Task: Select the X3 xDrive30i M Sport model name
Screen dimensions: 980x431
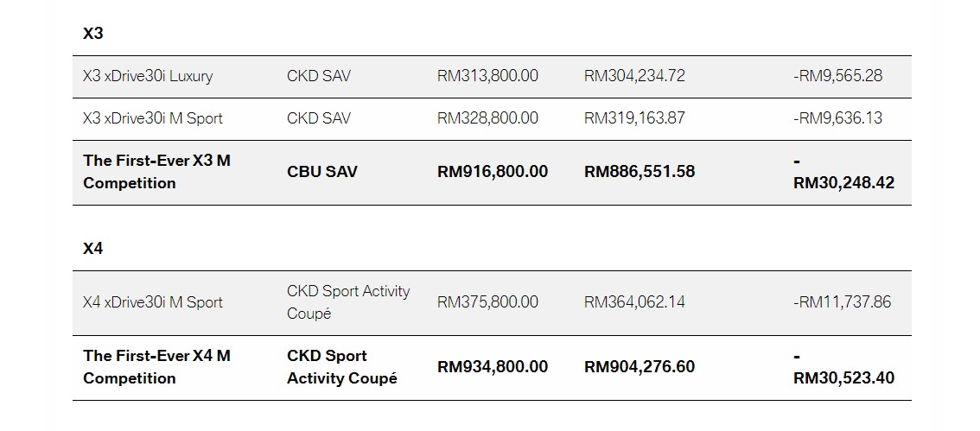Action: click(153, 118)
